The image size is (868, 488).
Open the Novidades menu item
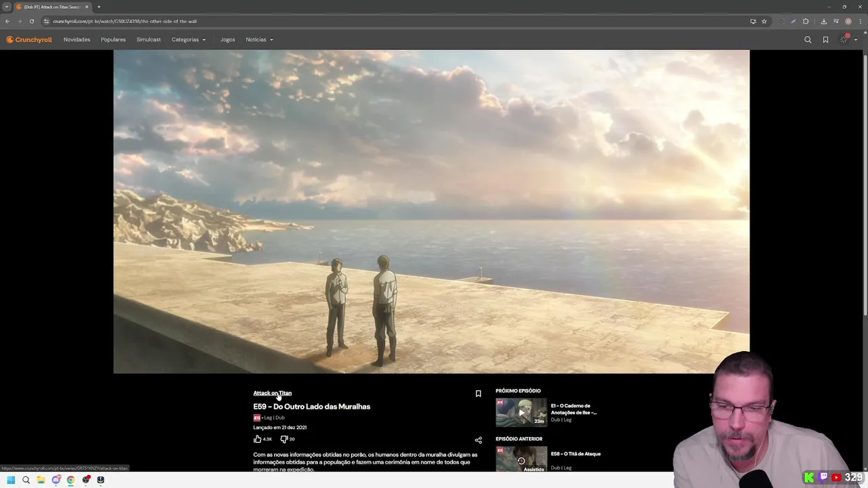77,39
